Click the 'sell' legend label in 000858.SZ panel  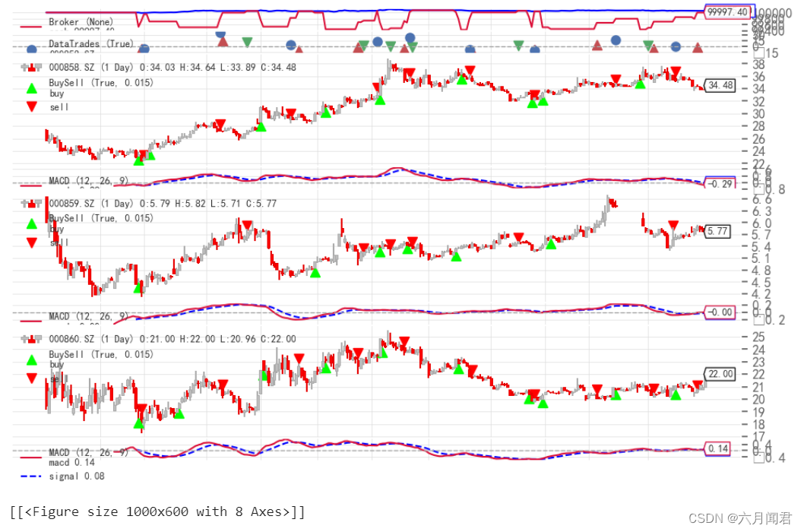coord(59,107)
